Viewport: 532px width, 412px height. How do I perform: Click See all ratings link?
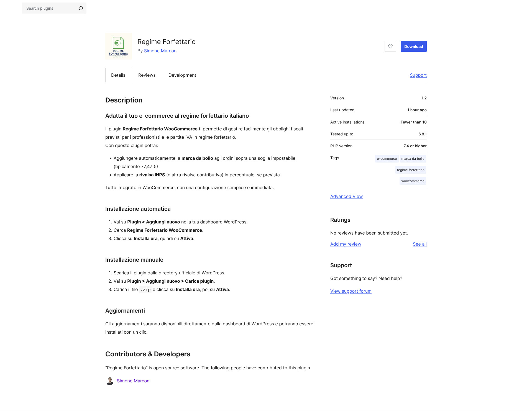420,244
